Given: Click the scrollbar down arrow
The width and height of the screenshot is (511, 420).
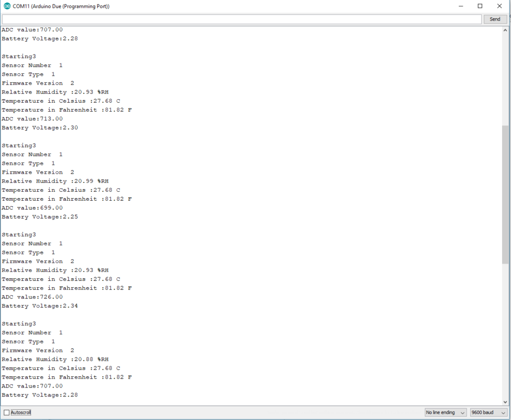Looking at the screenshot, I should (x=505, y=402).
